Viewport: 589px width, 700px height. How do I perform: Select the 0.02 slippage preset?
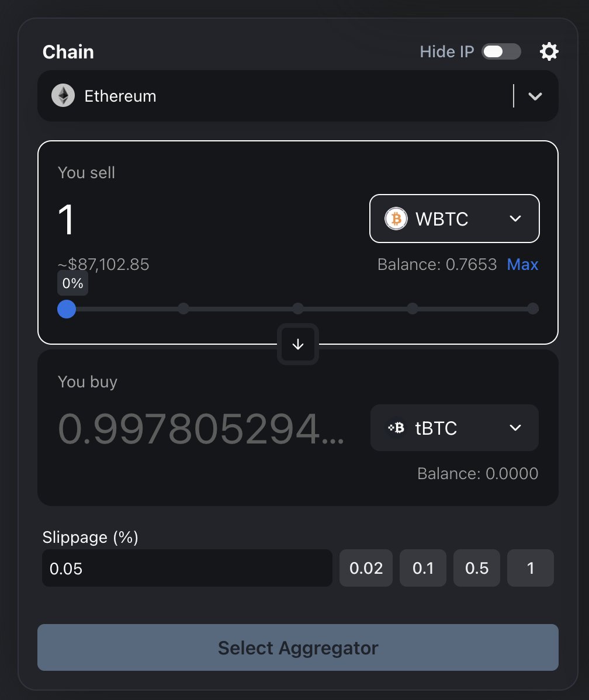pyautogui.click(x=366, y=568)
